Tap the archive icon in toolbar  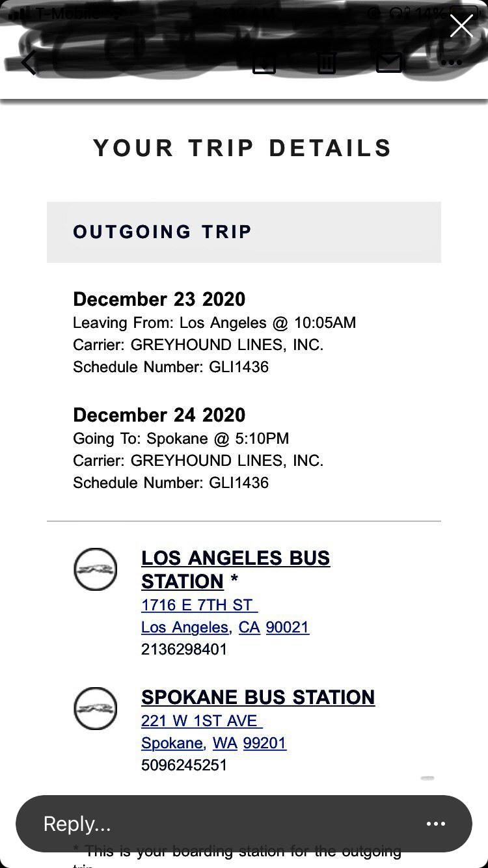264,62
